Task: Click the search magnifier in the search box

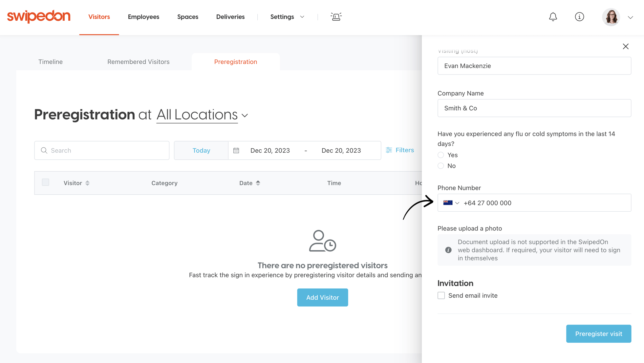Action: tap(44, 150)
